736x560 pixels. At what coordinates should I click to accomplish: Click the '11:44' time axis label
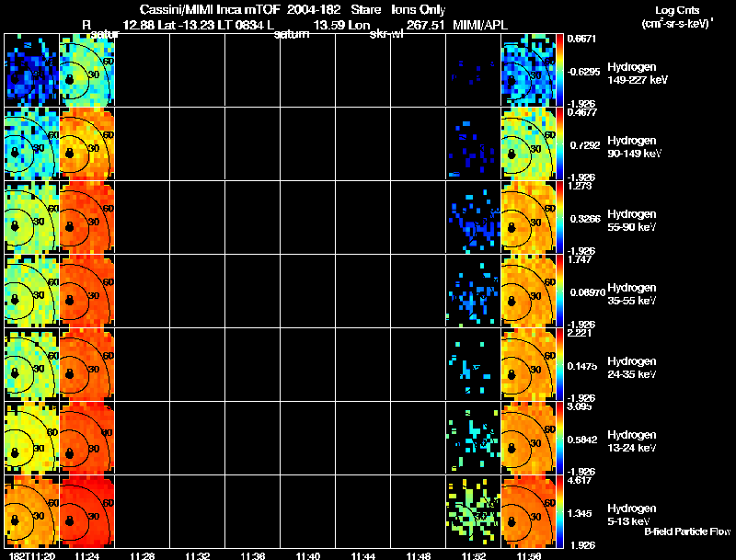(x=362, y=555)
